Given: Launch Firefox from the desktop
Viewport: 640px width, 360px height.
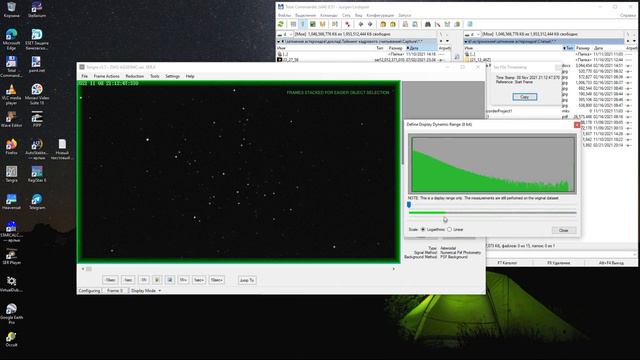Looking at the screenshot, I should (11, 147).
